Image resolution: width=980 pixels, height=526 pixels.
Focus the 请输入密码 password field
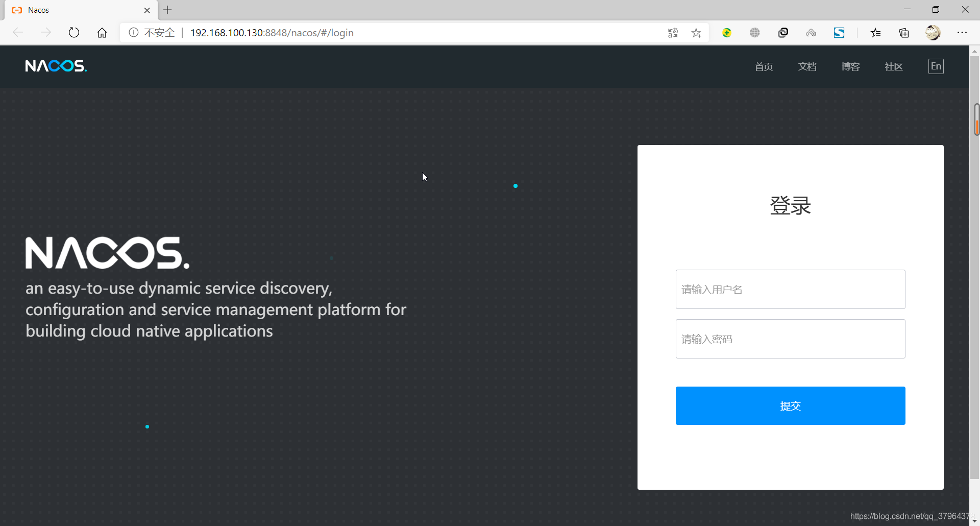click(x=790, y=339)
